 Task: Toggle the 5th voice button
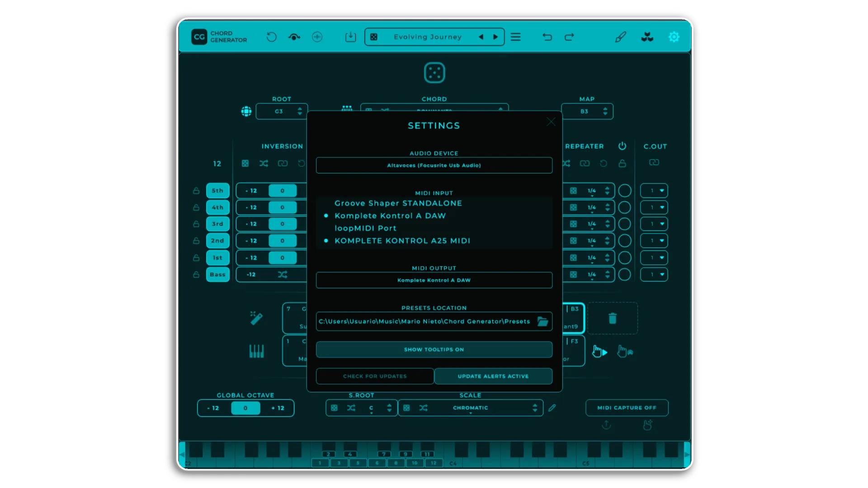217,191
